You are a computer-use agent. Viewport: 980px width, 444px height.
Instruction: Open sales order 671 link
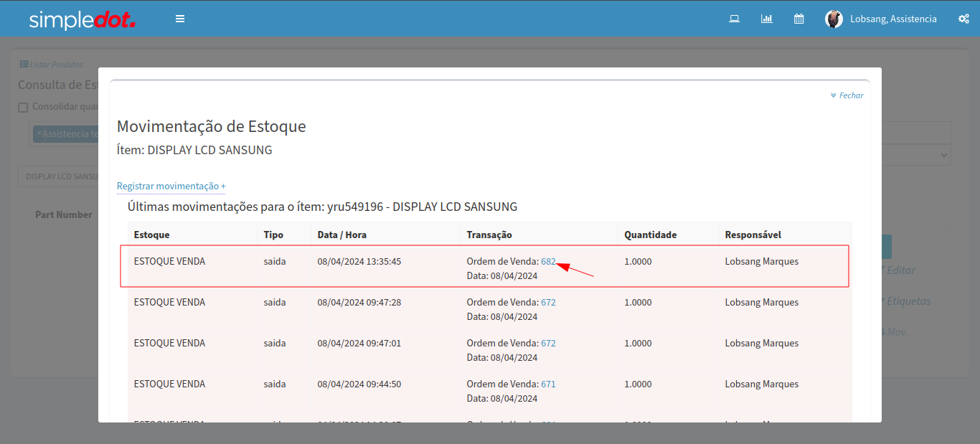[548, 384]
